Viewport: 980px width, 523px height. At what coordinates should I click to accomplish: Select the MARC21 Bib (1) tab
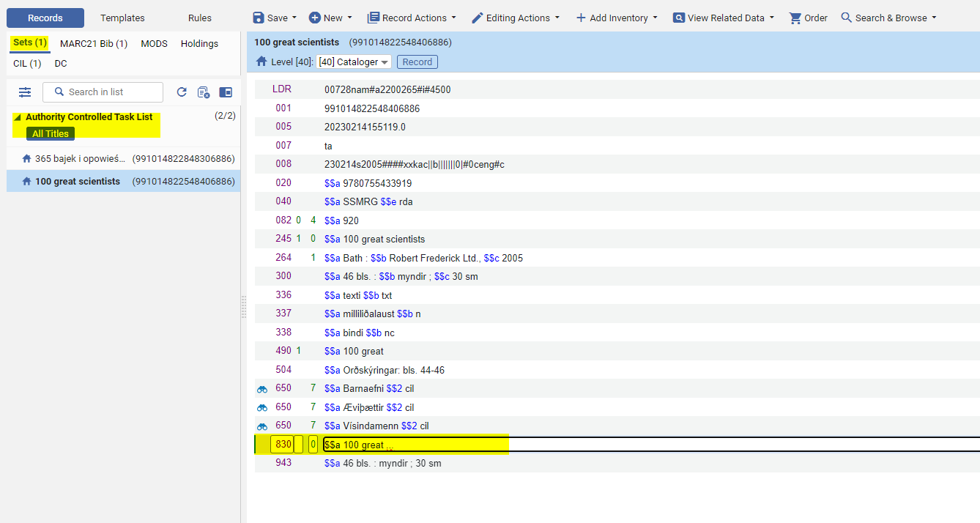(x=94, y=43)
